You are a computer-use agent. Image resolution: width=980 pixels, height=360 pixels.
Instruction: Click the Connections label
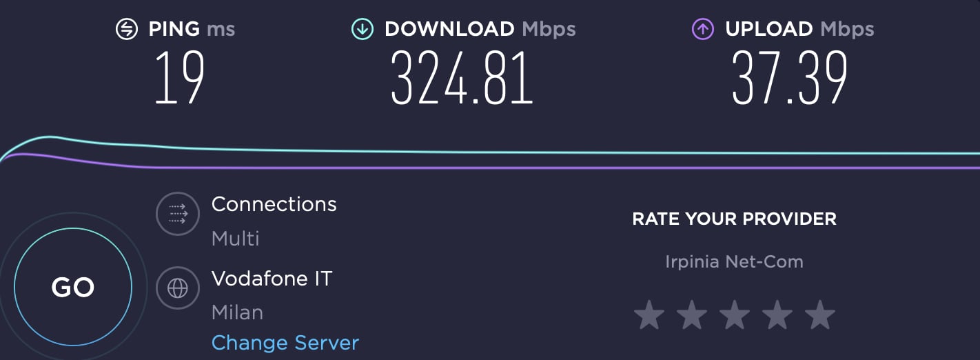tap(274, 204)
